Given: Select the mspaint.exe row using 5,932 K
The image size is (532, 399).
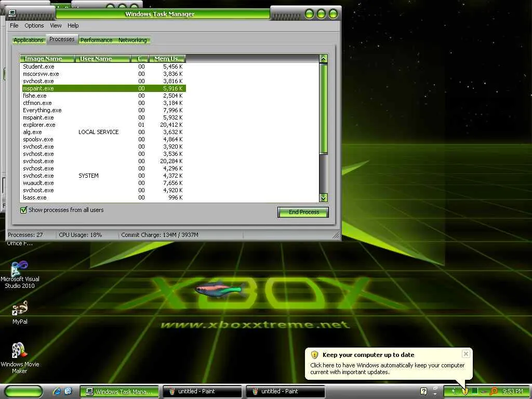Looking at the screenshot, I should [x=103, y=117].
